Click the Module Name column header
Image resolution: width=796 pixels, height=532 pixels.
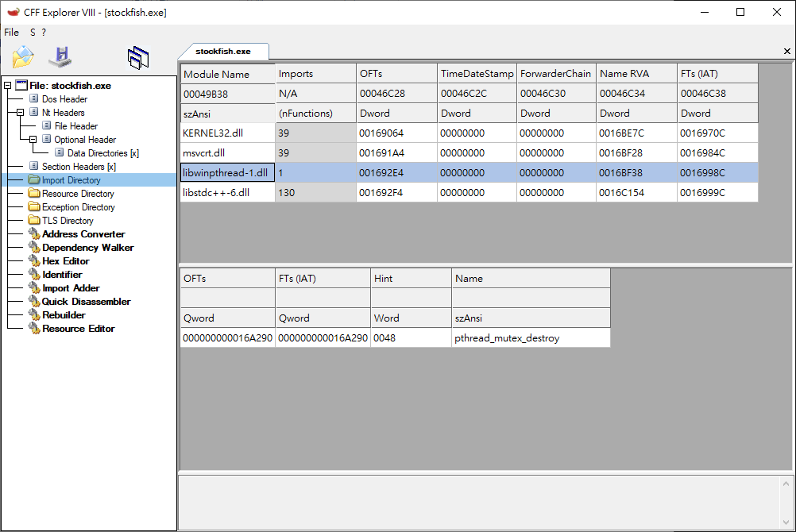[227, 74]
